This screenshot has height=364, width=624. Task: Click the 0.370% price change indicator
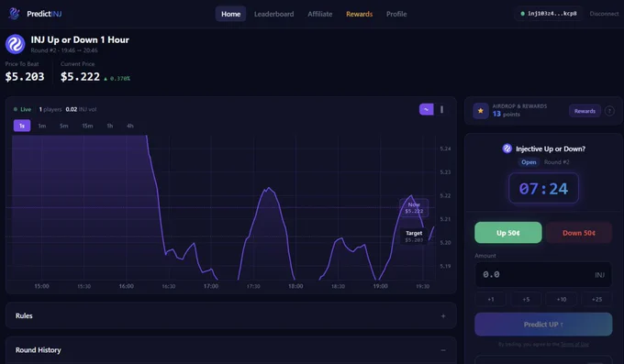[x=117, y=78]
